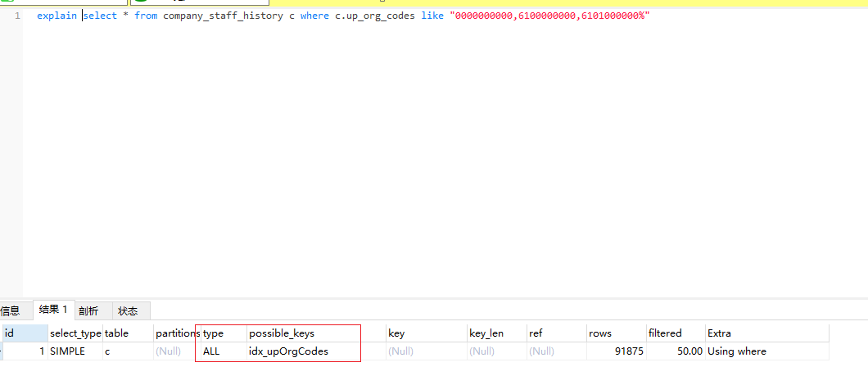Click the table cell containing c

128,351
